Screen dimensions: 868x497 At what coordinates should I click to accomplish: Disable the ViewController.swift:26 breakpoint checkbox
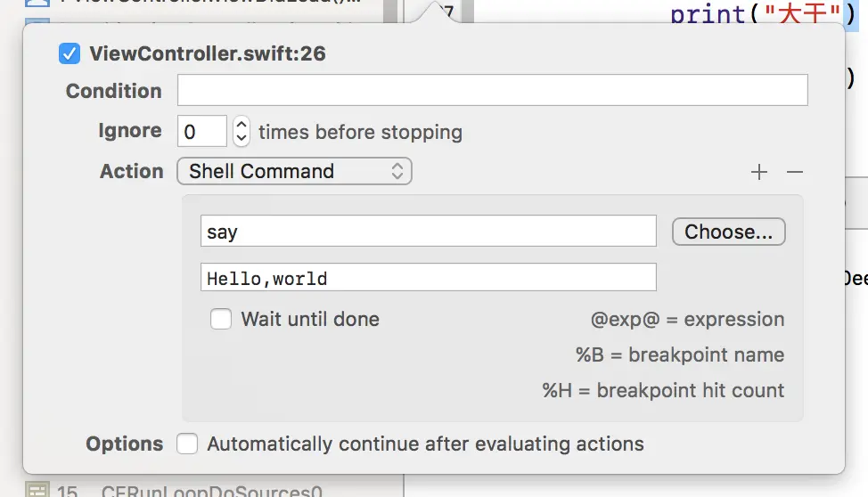(x=70, y=54)
